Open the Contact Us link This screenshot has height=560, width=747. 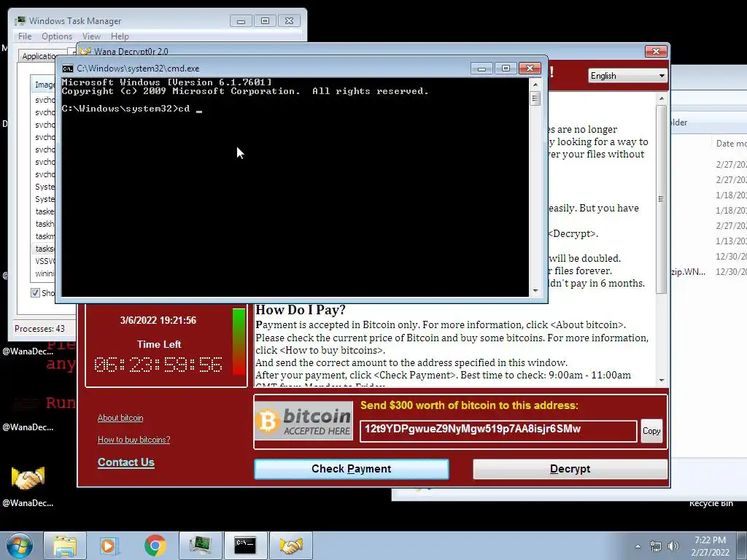pyautogui.click(x=125, y=462)
